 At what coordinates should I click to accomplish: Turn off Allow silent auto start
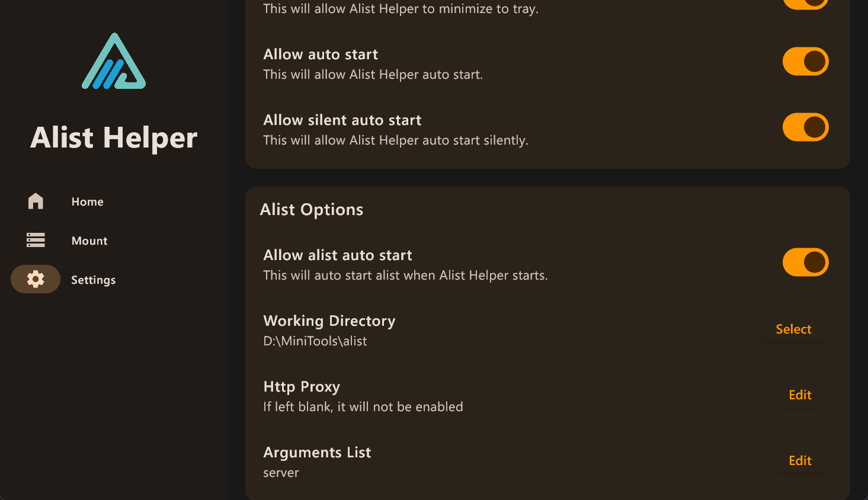pyautogui.click(x=805, y=127)
